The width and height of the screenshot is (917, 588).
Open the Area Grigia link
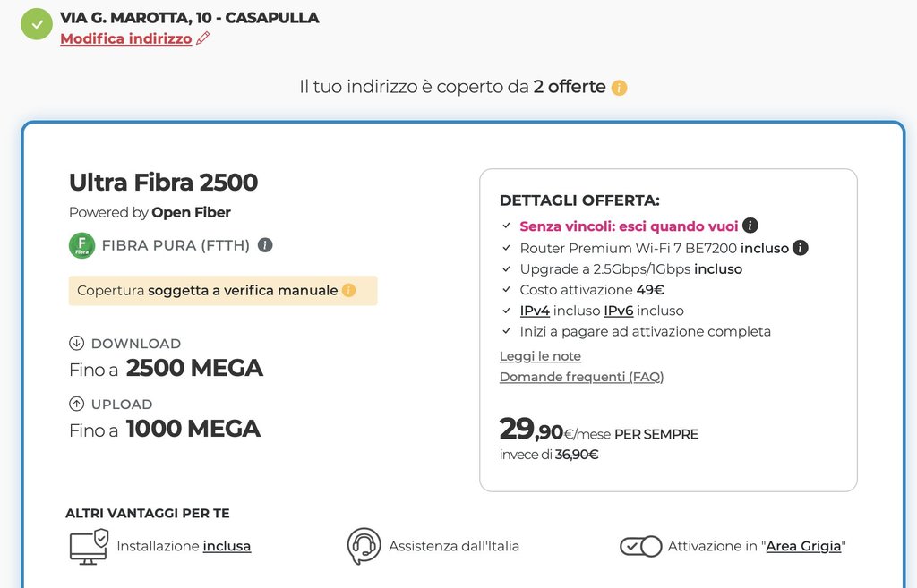(803, 546)
